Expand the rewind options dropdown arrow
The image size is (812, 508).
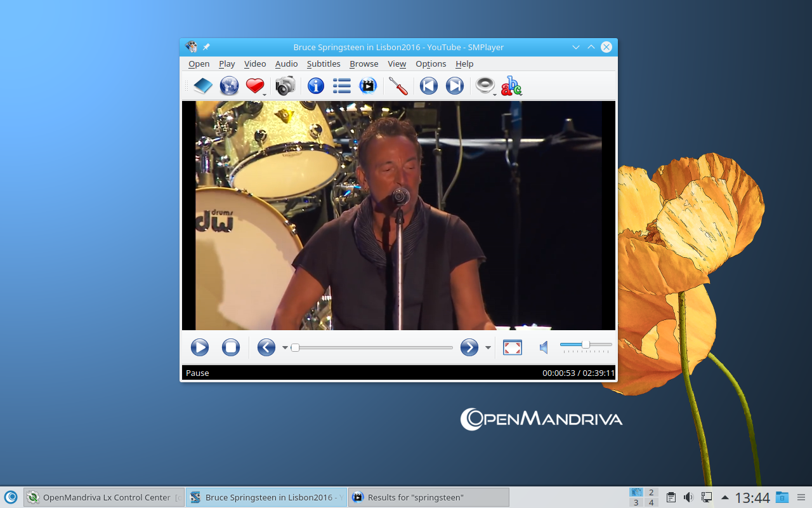[285, 347]
